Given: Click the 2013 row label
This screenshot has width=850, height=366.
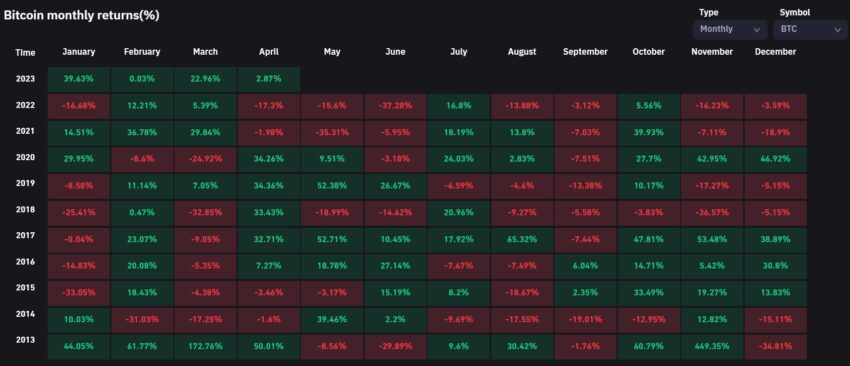Looking at the screenshot, I should (x=25, y=340).
